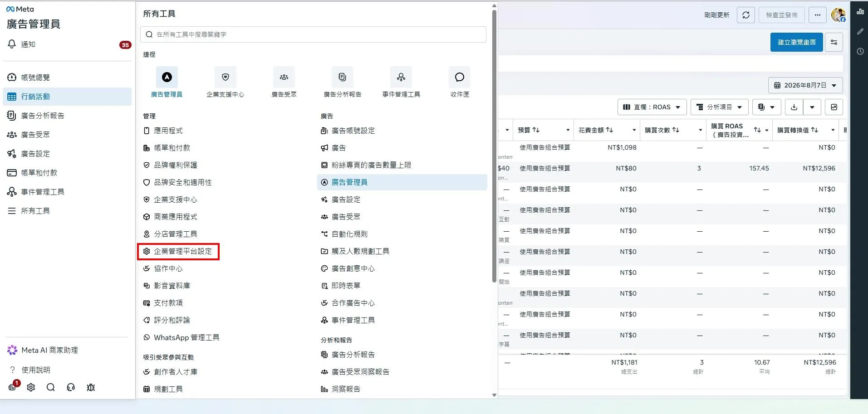The width and height of the screenshot is (868, 414).
Task: Click the pencil edit icon in right rail
Action: click(x=860, y=31)
